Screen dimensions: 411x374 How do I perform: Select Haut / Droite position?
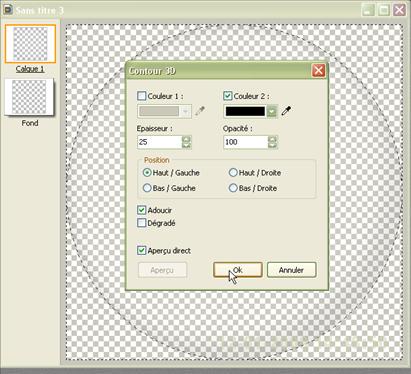[233, 173]
